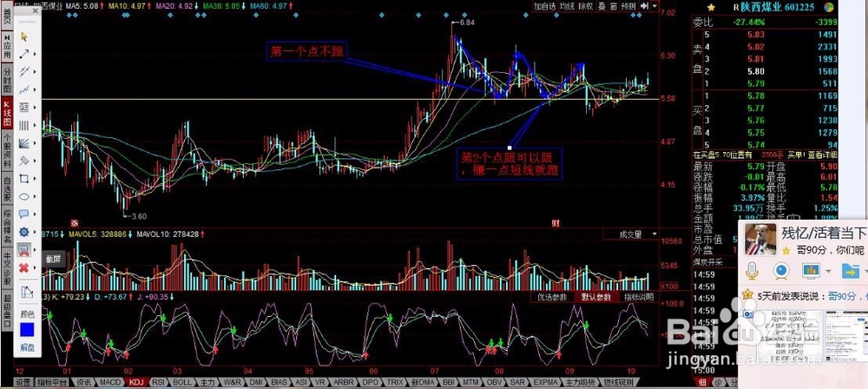Screen dimensions: 868x389
Task: Switch to MACD indicator tab
Action: point(110,382)
